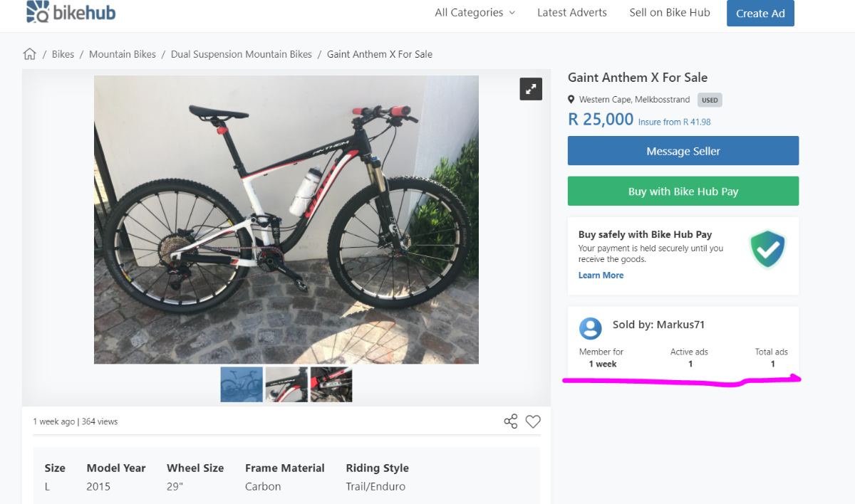The height and width of the screenshot is (504, 855).
Task: Click the bikehub logo
Action: click(70, 12)
